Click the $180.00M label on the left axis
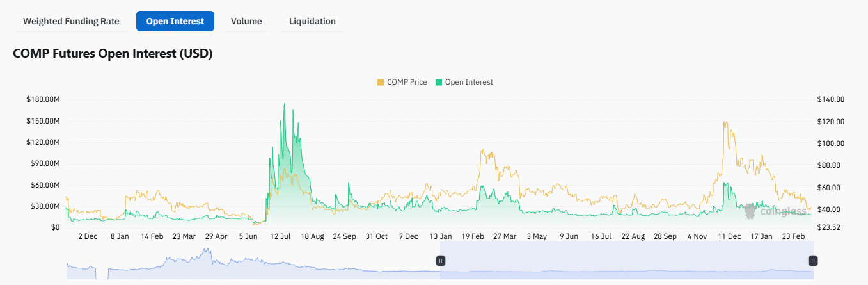The image size is (868, 285). (x=43, y=99)
